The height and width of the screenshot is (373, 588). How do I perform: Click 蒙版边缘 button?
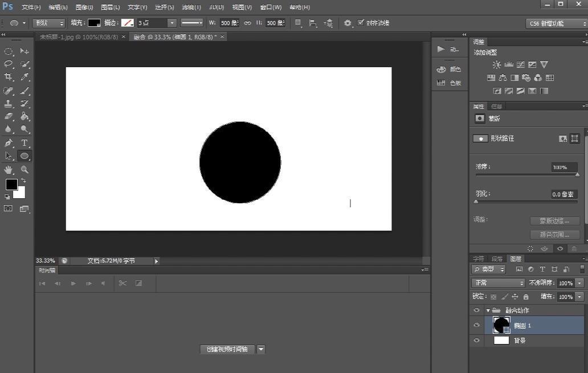[554, 221]
